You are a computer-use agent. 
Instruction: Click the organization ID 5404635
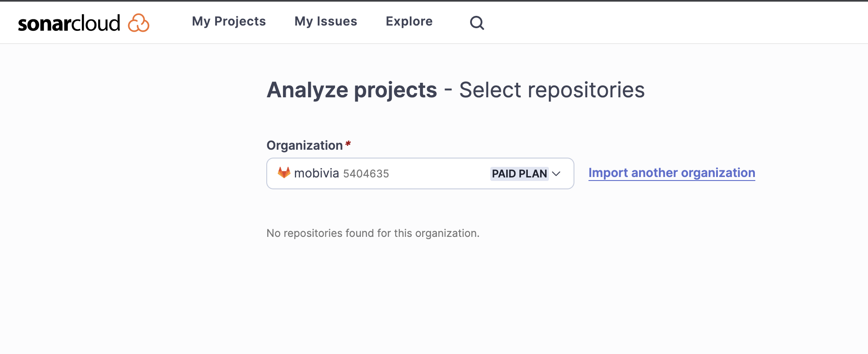pyautogui.click(x=366, y=174)
